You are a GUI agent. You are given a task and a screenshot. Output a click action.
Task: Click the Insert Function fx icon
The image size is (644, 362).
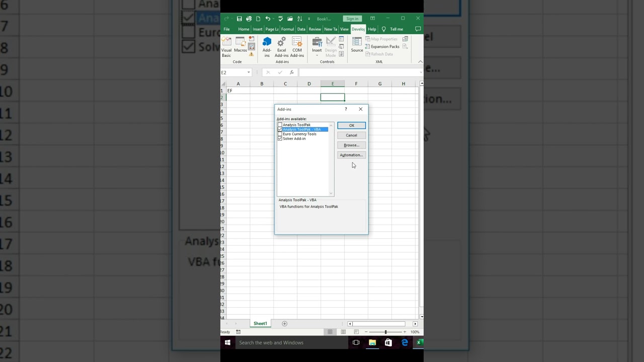pyautogui.click(x=292, y=72)
